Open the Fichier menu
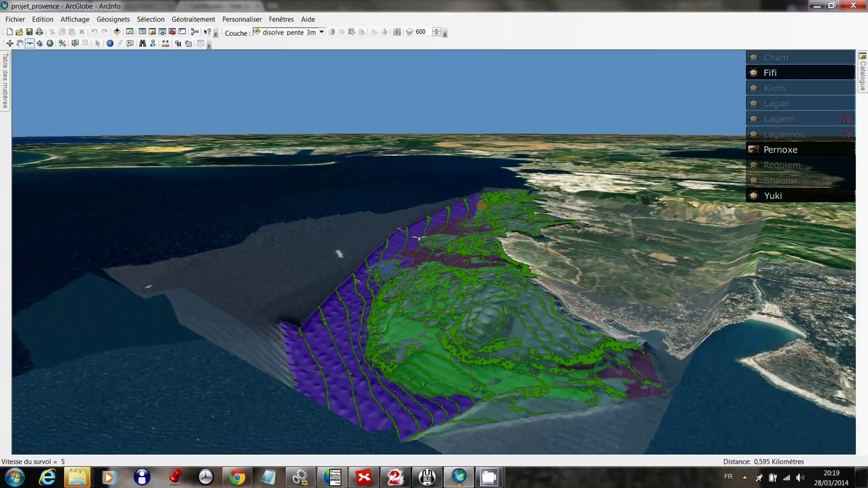This screenshot has width=868, height=488. 15,19
